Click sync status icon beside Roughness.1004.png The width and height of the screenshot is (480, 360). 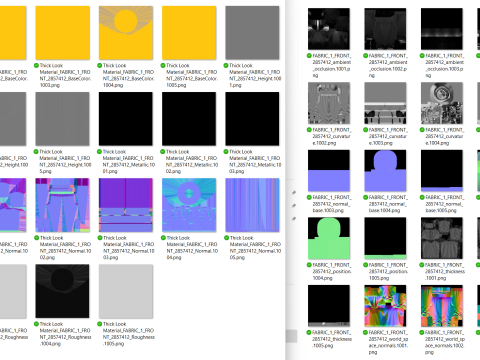(x=36, y=324)
